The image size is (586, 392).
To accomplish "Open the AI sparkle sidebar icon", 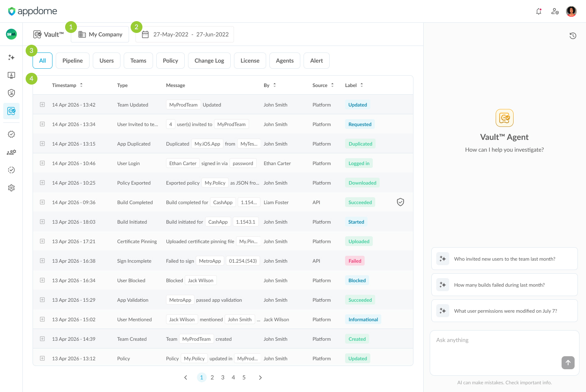I will (11, 57).
